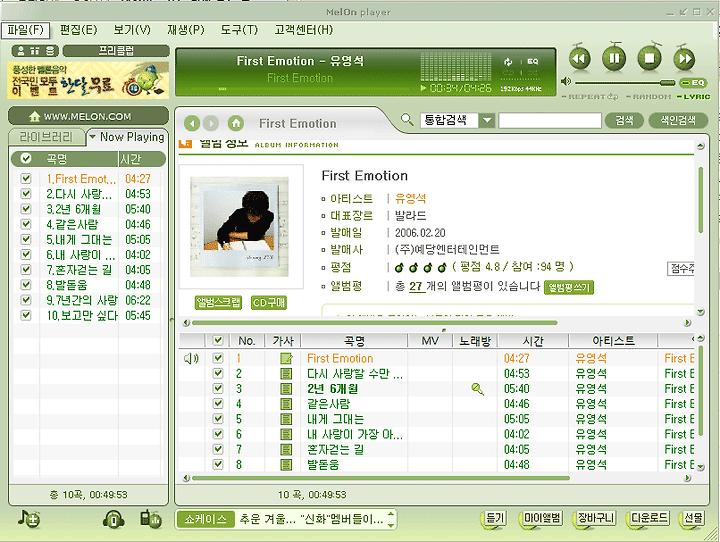Uncheck 1.First Emot... in Now Playing list

[26, 178]
